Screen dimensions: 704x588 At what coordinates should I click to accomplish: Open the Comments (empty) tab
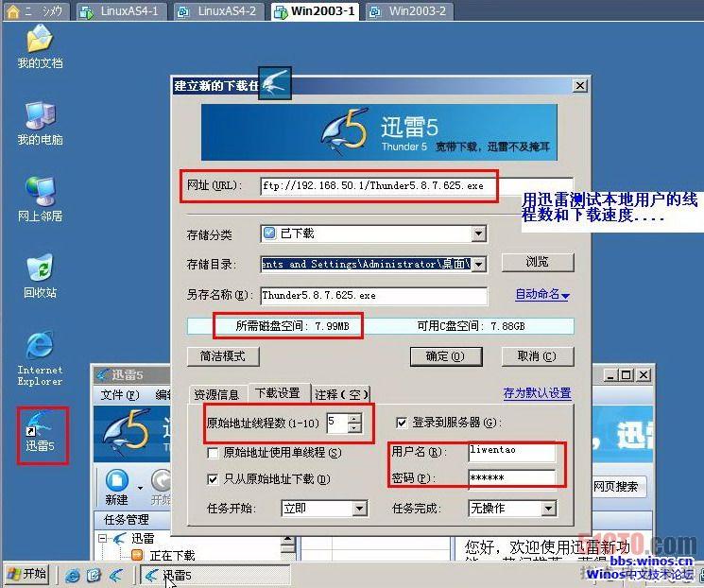coord(342,394)
